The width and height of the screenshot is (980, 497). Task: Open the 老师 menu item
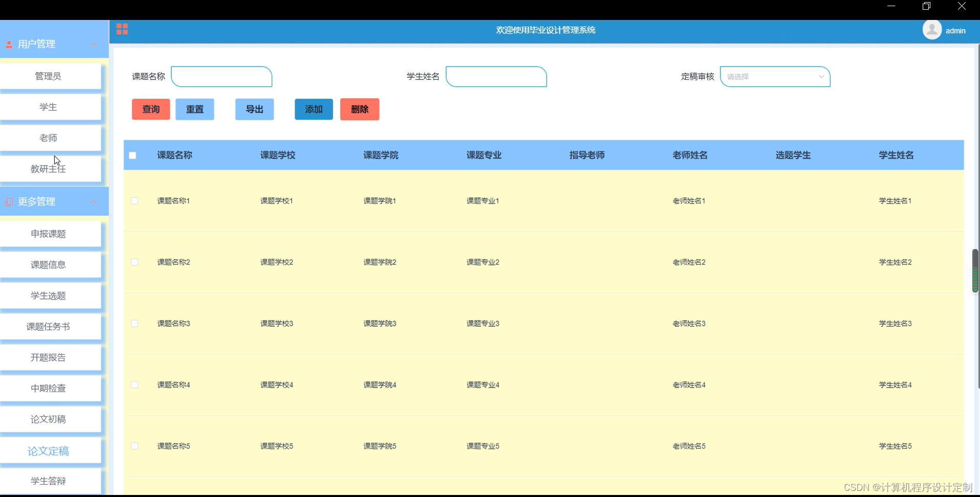click(x=50, y=138)
